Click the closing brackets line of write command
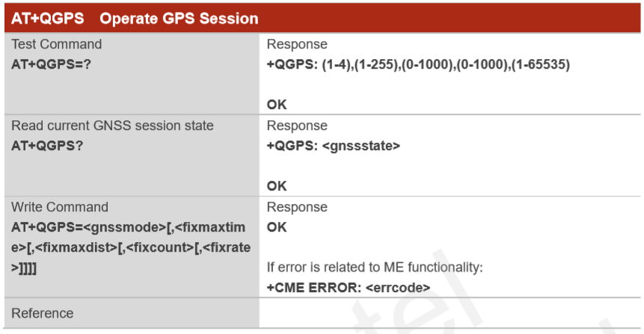Screen dimensions: 644x334 tap(24, 268)
